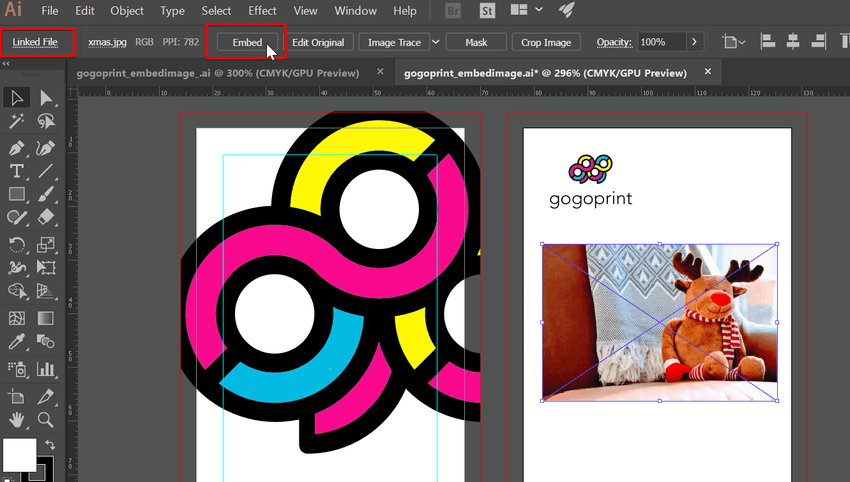Click the Opacity percentage field
Screen dimensions: 850x482
(659, 42)
